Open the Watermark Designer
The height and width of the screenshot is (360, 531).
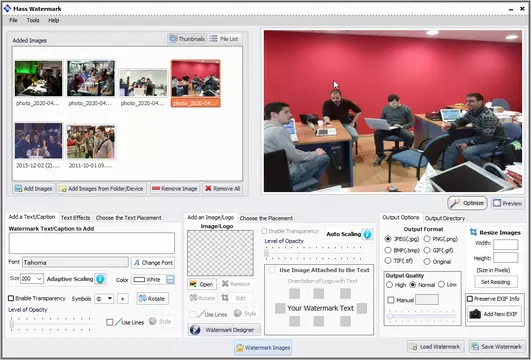(x=224, y=330)
